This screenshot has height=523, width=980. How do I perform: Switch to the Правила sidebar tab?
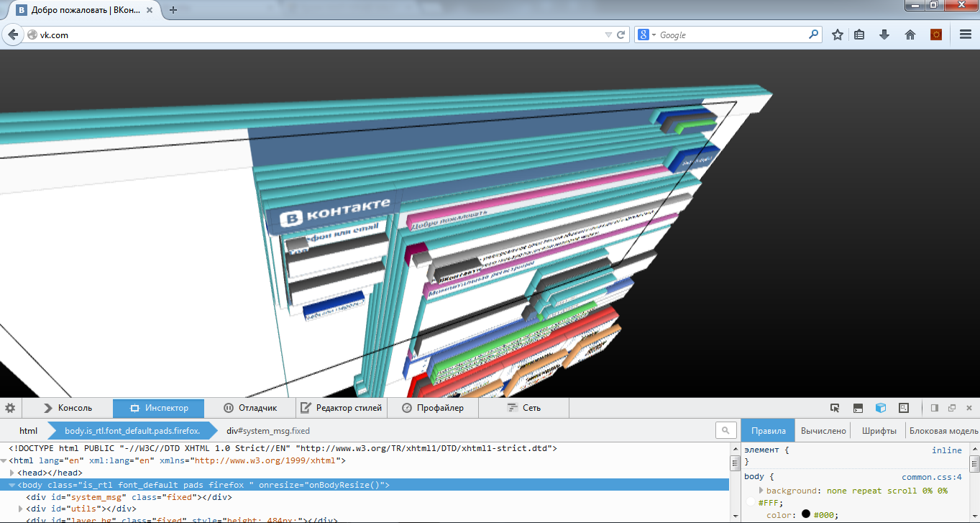[768, 431]
